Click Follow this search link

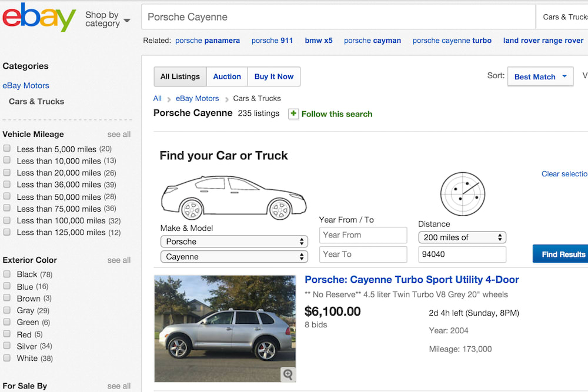[x=337, y=114]
